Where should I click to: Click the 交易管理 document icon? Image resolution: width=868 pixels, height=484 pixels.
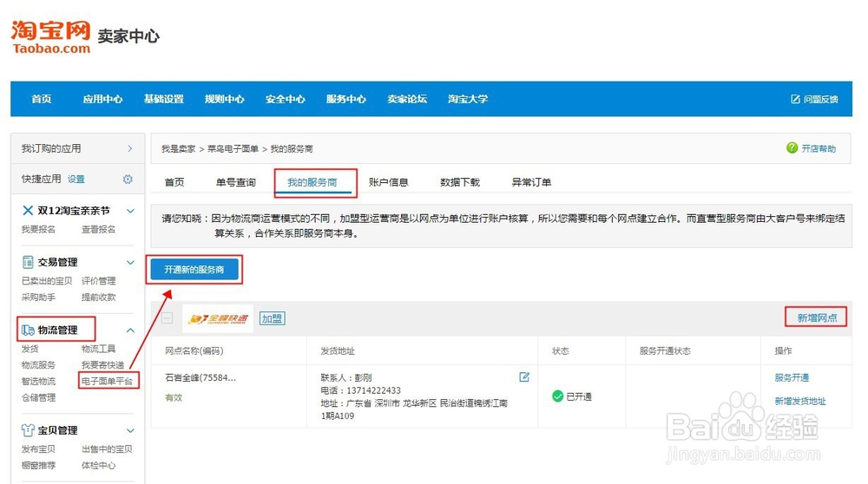pyautogui.click(x=28, y=262)
